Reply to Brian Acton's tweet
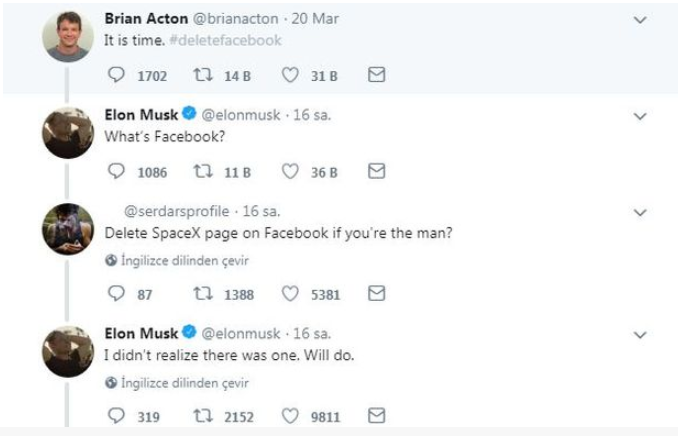The width and height of the screenshot is (678, 436). tap(115, 74)
